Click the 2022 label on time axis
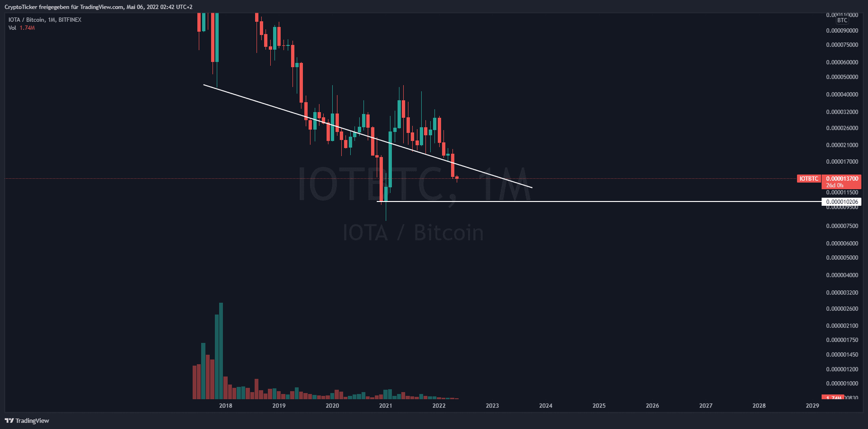This screenshot has width=868, height=429. [x=439, y=405]
